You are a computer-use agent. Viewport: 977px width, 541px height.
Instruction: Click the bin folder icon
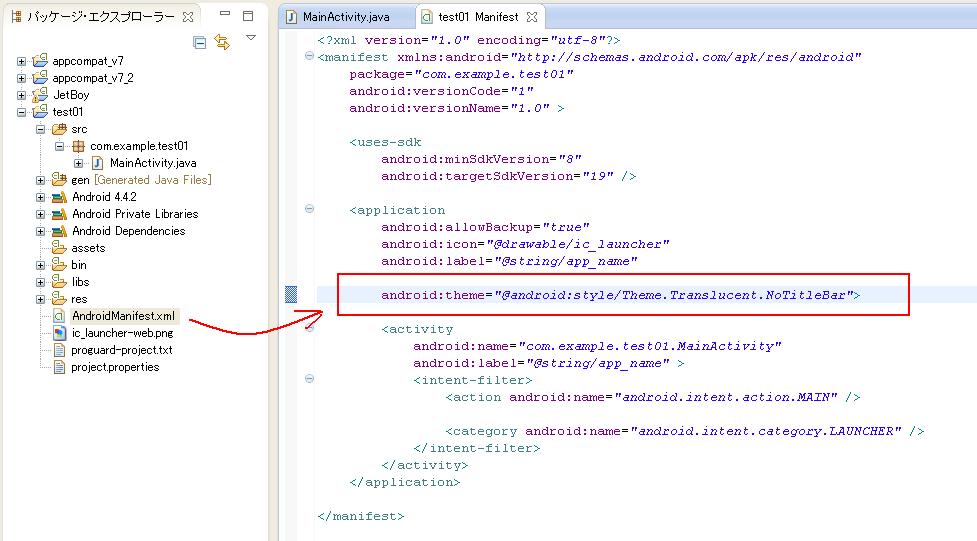(59, 264)
